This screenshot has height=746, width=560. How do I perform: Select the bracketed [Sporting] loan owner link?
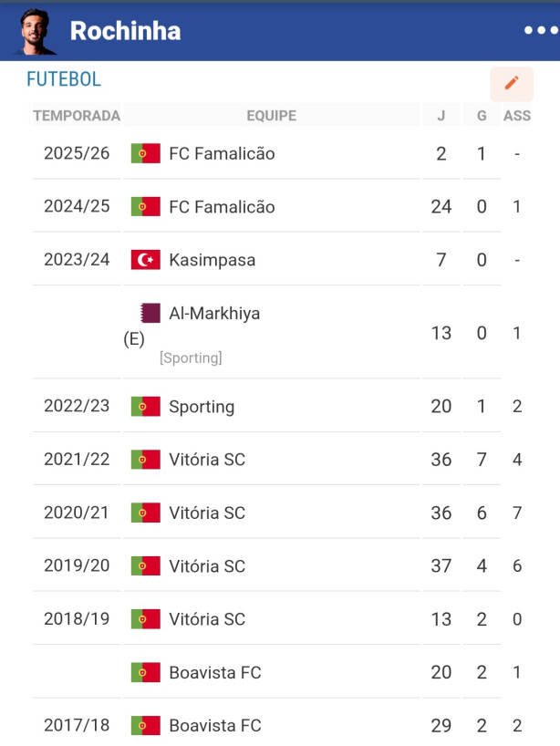[191, 357]
